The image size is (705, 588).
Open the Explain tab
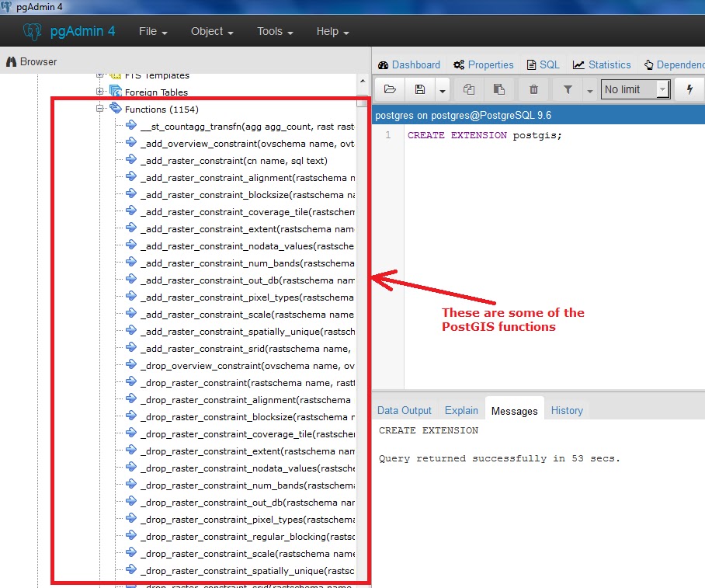pos(461,410)
